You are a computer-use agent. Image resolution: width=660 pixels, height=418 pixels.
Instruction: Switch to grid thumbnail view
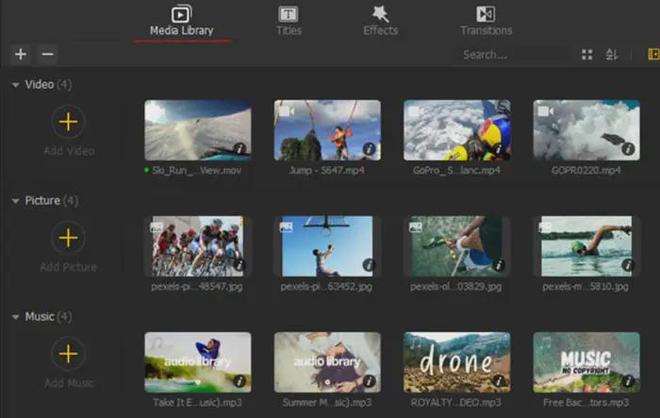tap(587, 54)
